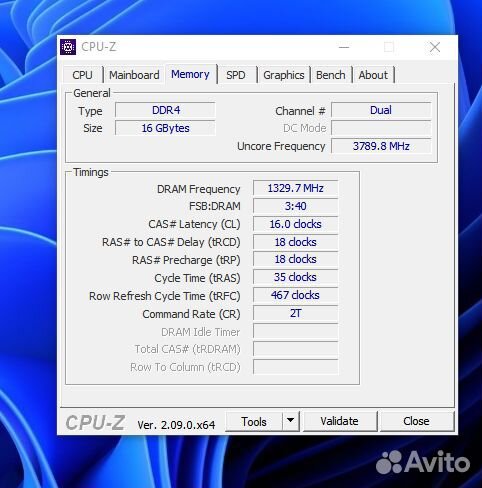Close the CPU-Z window with X
This screenshot has height=488, width=482.
(x=435, y=47)
